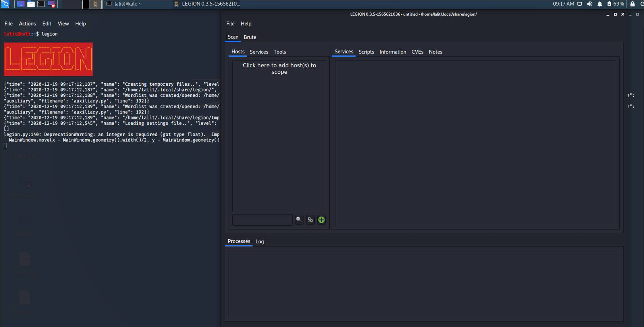
Task: Click the lock screen padlock icon
Action: 632,4
